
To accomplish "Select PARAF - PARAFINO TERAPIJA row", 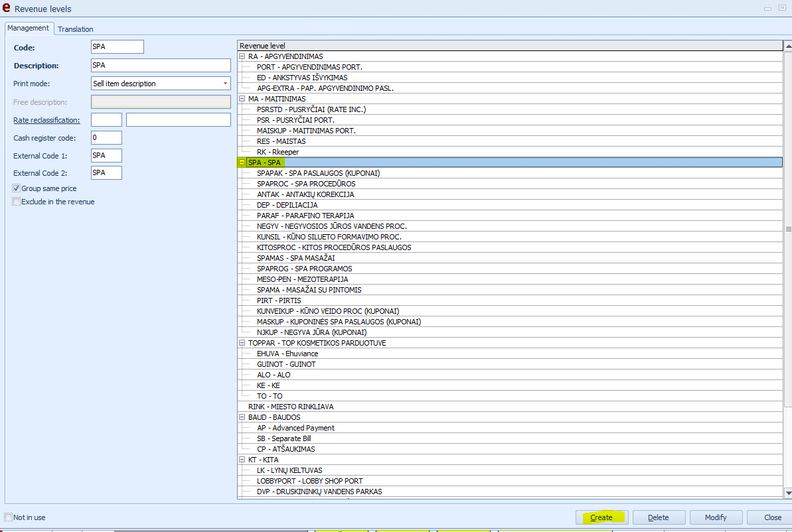I will point(510,216).
